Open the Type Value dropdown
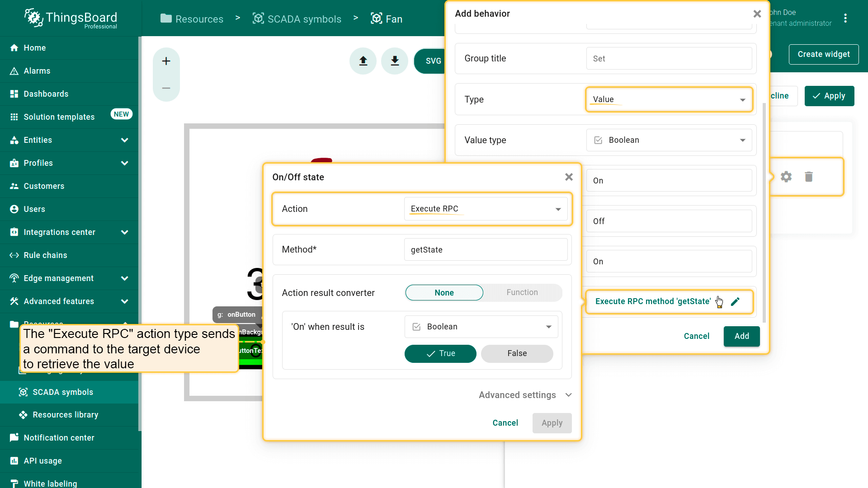The width and height of the screenshot is (868, 488). click(669, 99)
